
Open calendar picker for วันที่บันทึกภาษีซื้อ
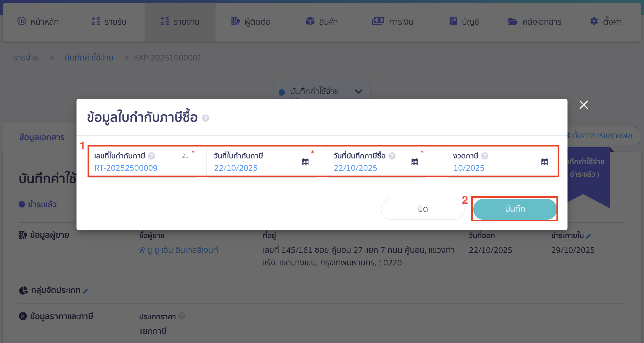click(414, 162)
